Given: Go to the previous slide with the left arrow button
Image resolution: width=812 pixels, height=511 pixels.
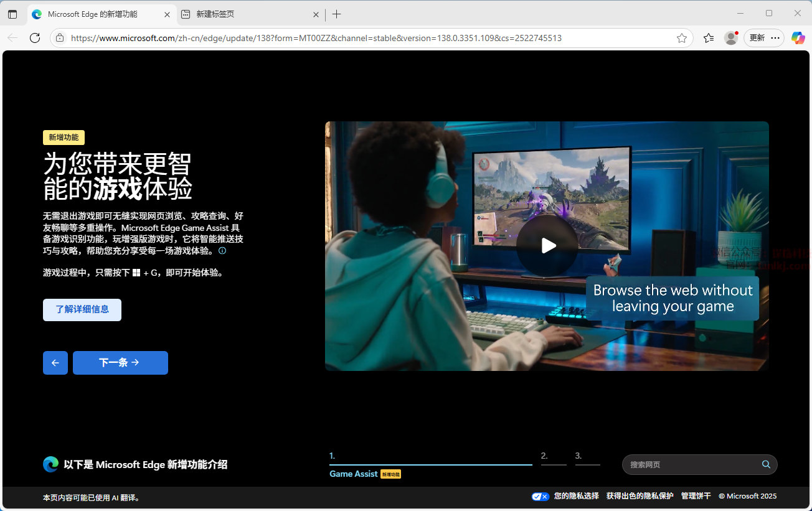Looking at the screenshot, I should click(55, 363).
